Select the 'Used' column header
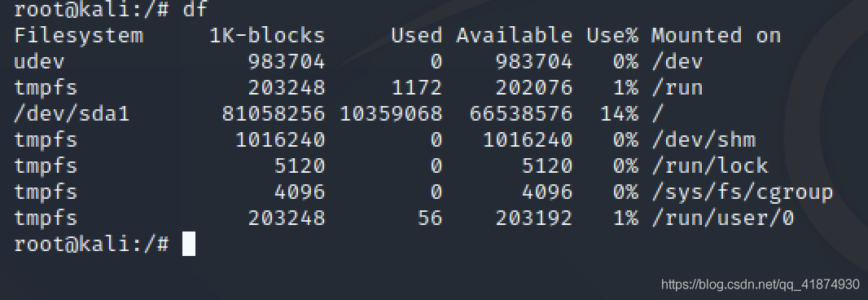 417,36
